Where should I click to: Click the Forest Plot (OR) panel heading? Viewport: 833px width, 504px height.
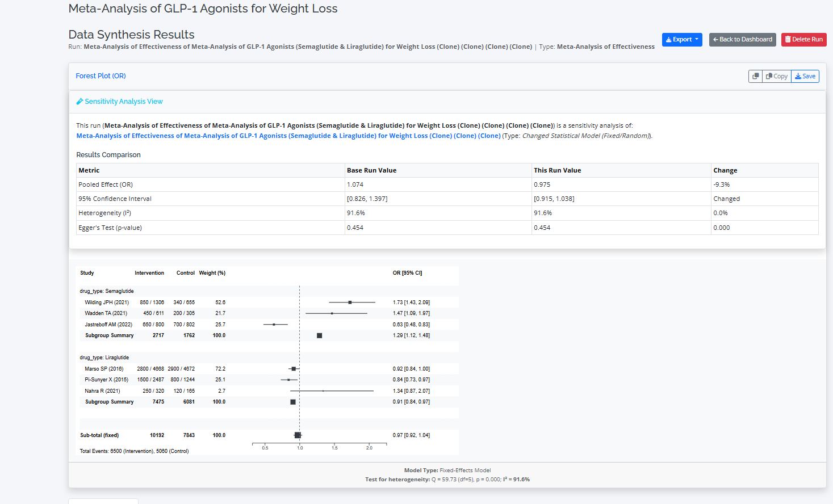click(x=101, y=76)
